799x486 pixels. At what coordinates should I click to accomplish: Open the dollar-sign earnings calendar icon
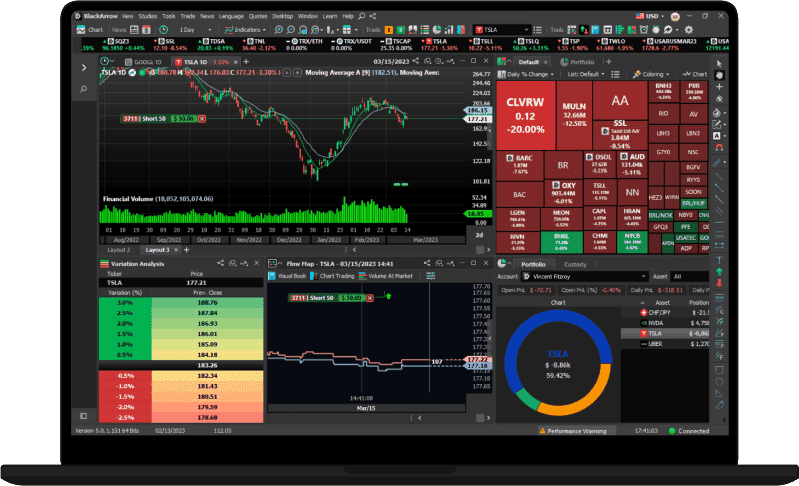(146, 30)
